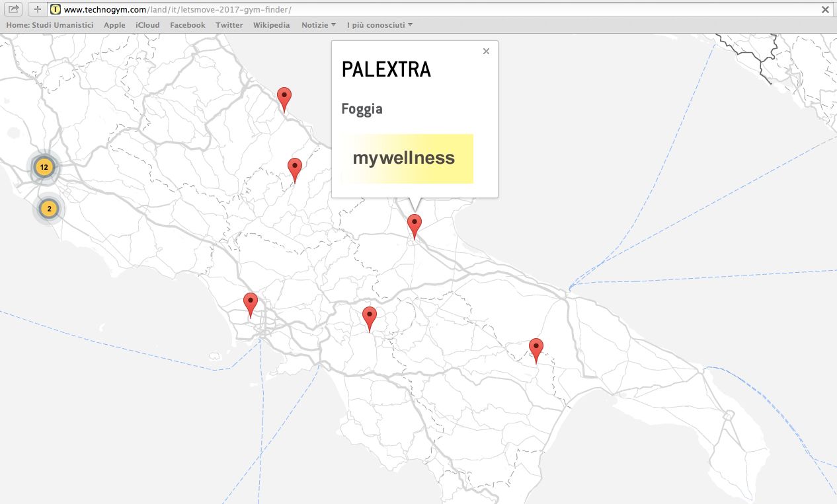Open the Twitter bookmark
This screenshot has width=837, height=504.
click(x=229, y=25)
